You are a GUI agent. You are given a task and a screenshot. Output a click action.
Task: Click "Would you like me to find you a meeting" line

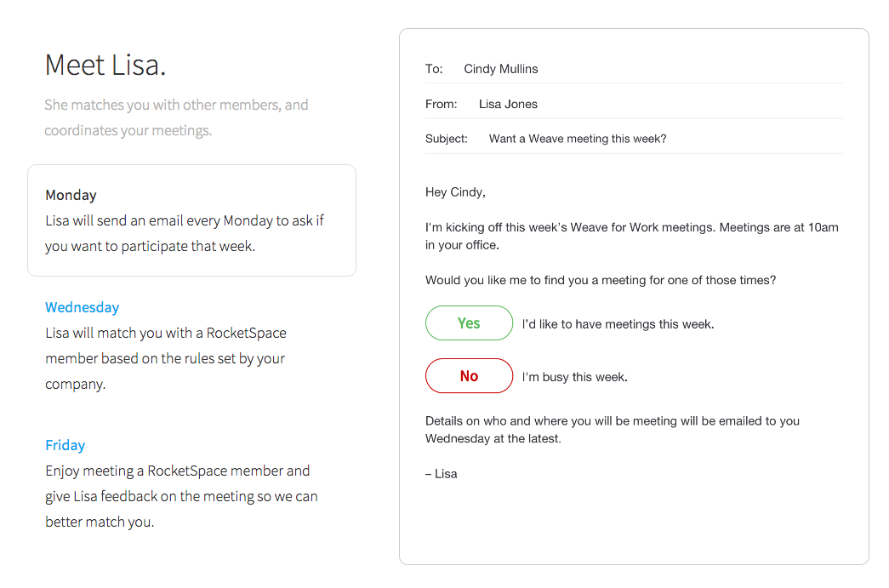point(601,280)
